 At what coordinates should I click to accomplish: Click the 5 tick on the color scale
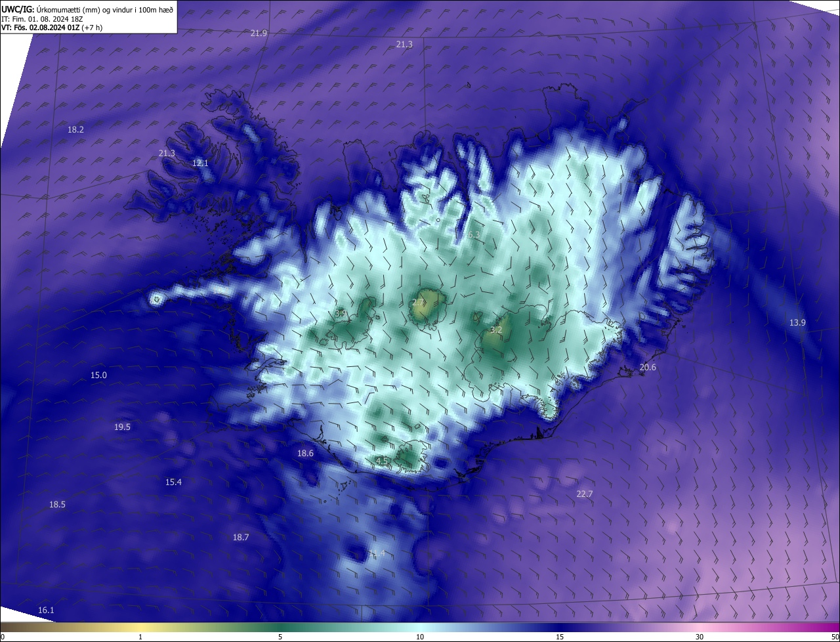point(280,637)
